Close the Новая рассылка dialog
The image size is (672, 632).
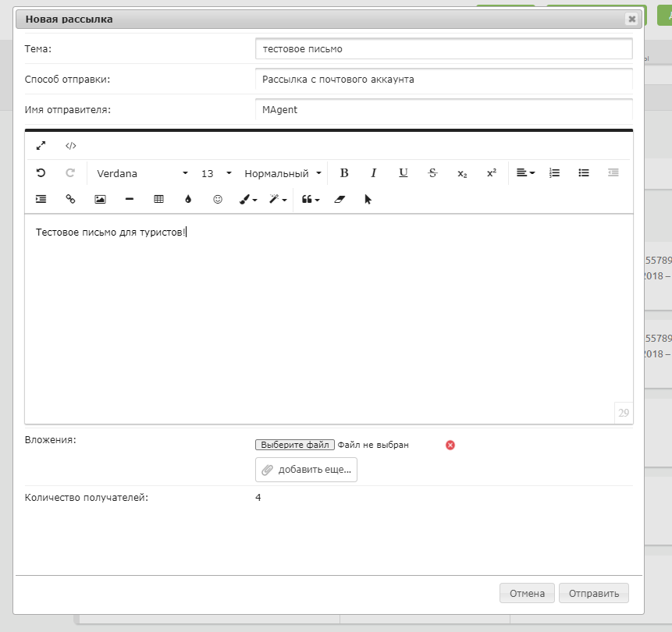(x=631, y=19)
